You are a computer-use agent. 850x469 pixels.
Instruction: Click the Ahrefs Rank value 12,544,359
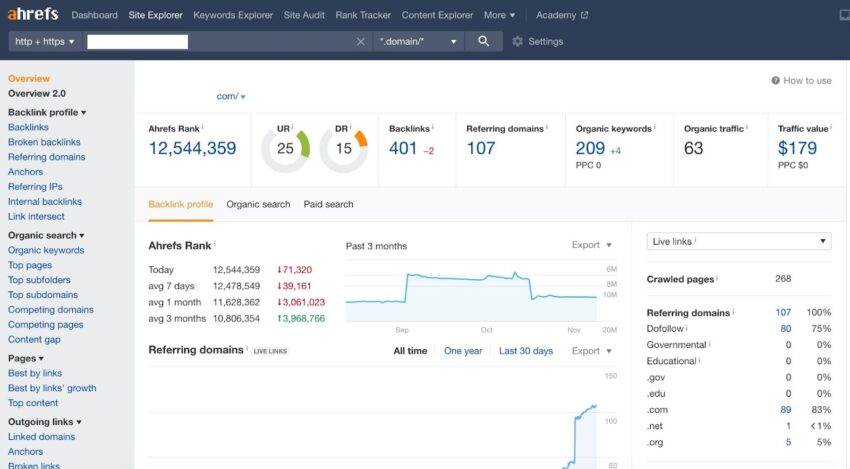(192, 149)
